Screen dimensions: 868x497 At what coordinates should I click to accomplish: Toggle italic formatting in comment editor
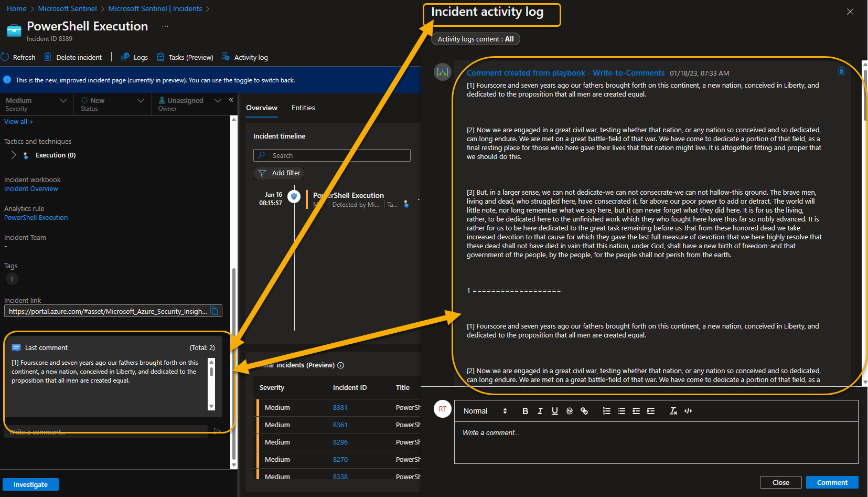540,411
